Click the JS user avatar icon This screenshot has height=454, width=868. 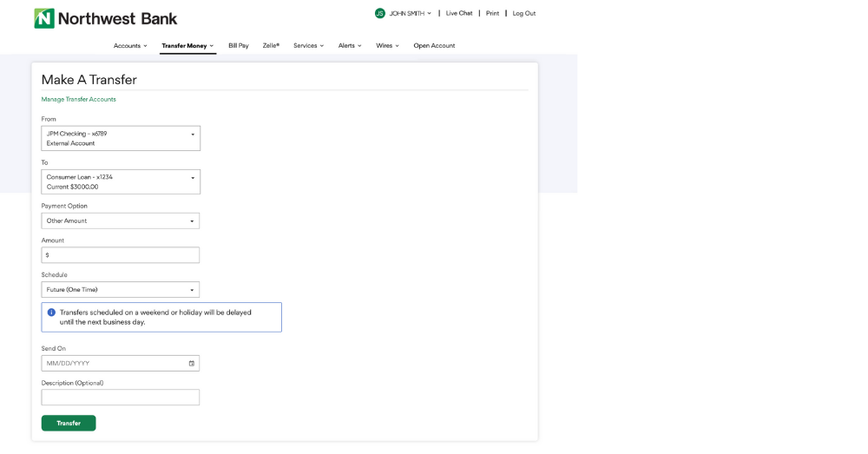tap(379, 13)
